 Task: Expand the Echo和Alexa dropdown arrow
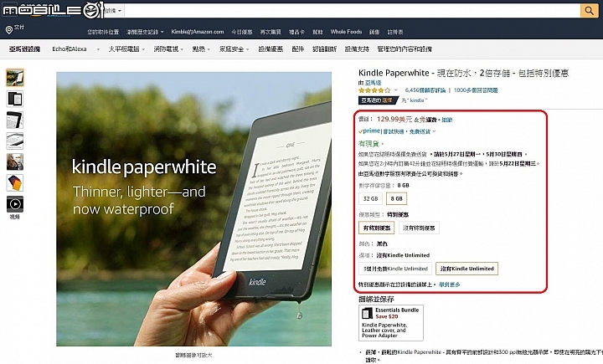pyautogui.click(x=98, y=49)
